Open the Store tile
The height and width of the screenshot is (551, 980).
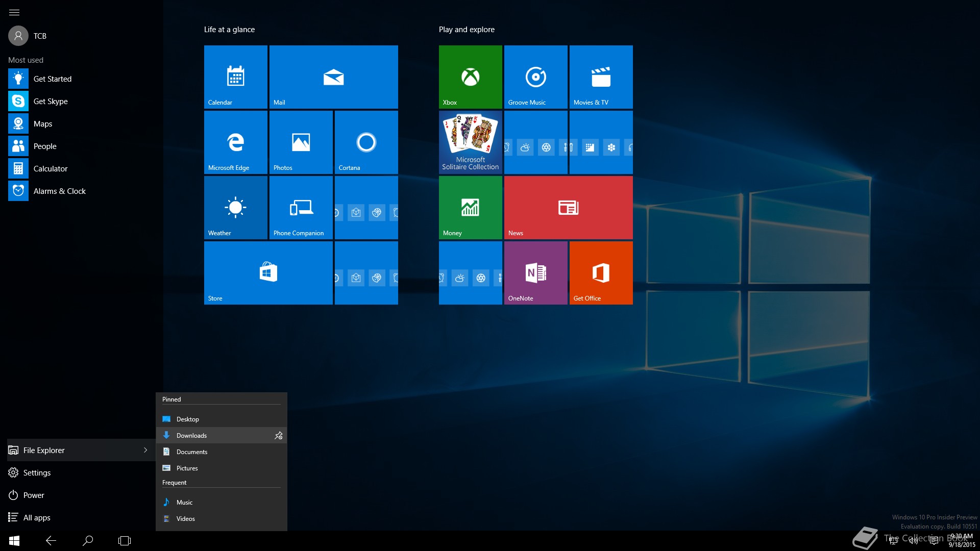point(268,273)
